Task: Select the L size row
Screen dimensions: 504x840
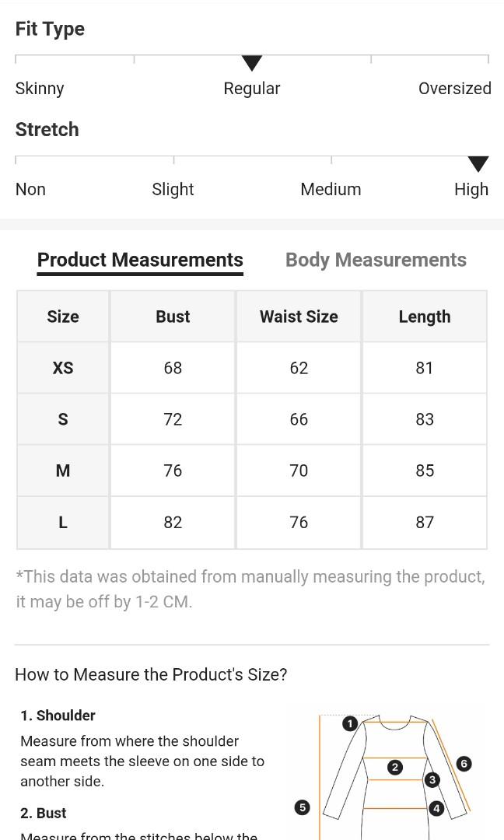Action: pos(252,523)
